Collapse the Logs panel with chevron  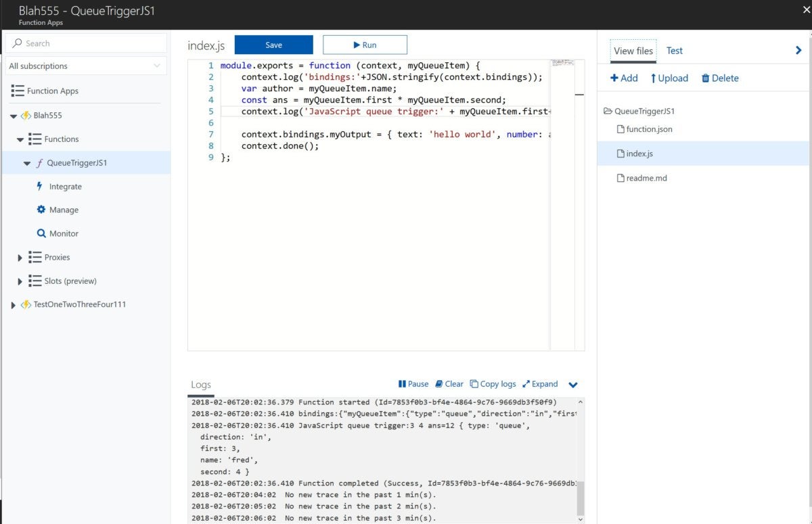click(x=573, y=385)
